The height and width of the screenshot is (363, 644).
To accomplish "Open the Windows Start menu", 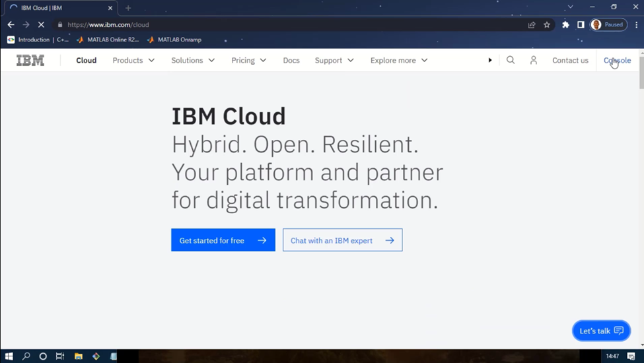I will 9,356.
